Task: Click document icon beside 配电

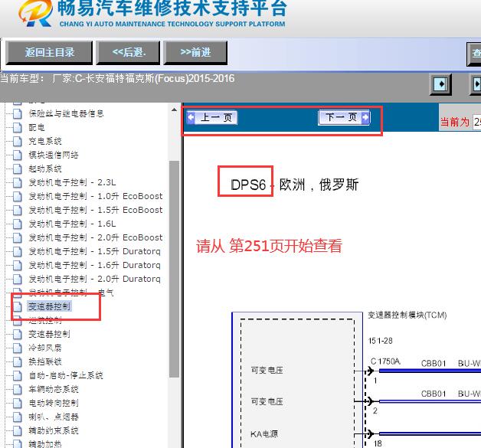Action: [x=18, y=127]
